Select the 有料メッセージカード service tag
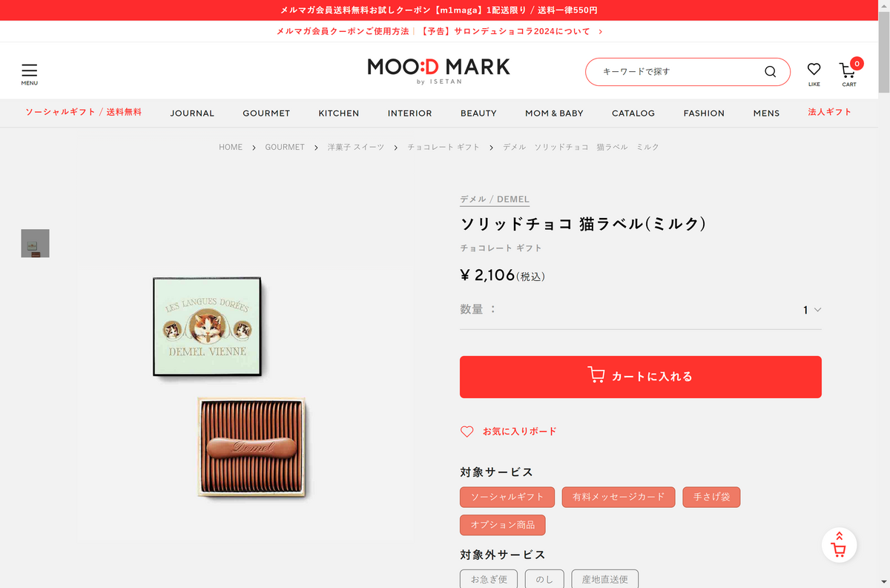Viewport: 890px width, 588px height. click(619, 497)
